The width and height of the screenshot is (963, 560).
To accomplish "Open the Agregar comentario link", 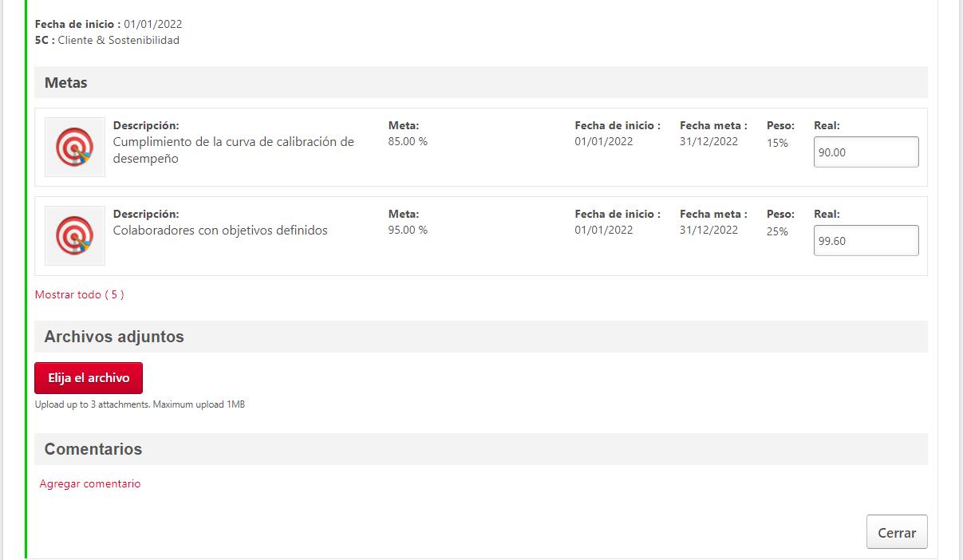I will 90,483.
